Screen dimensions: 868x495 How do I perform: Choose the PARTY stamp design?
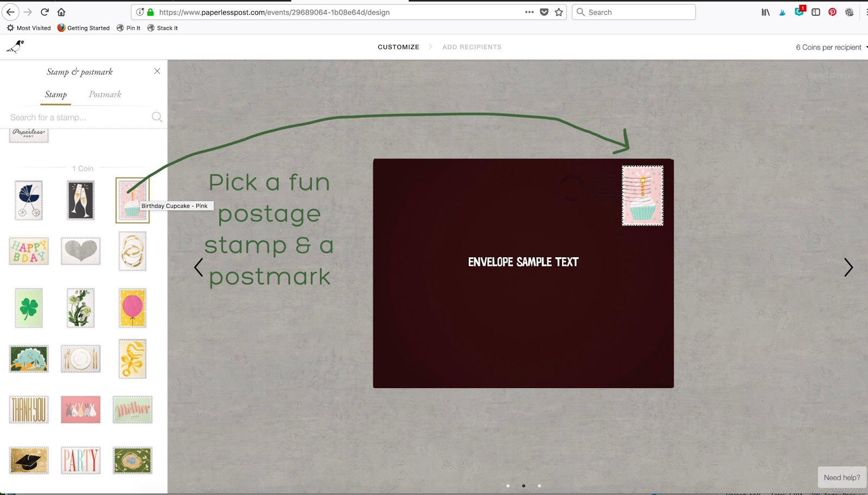tap(80, 460)
